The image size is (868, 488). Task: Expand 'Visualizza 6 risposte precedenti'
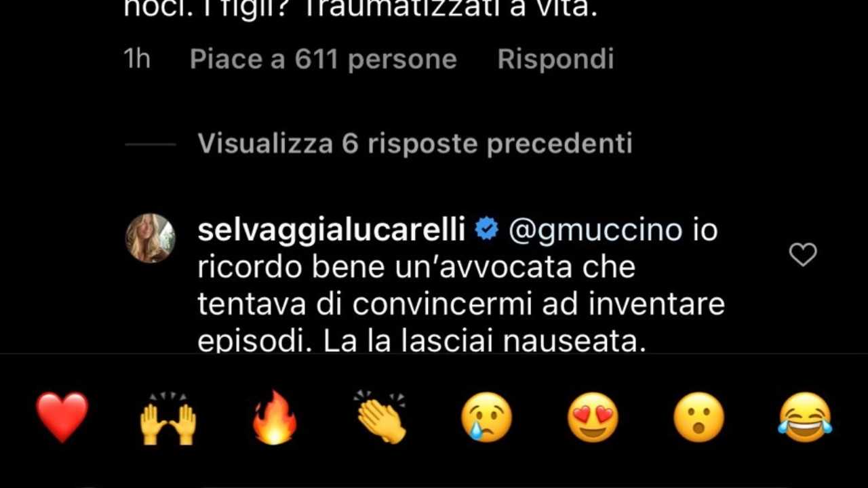tap(415, 144)
